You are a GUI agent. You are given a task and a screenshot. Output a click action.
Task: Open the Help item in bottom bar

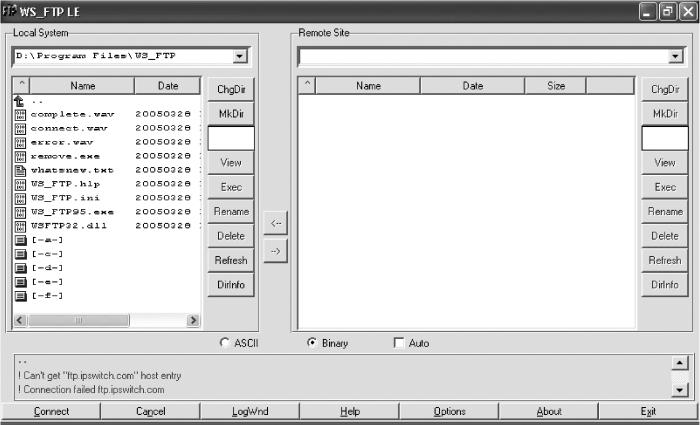(350, 411)
